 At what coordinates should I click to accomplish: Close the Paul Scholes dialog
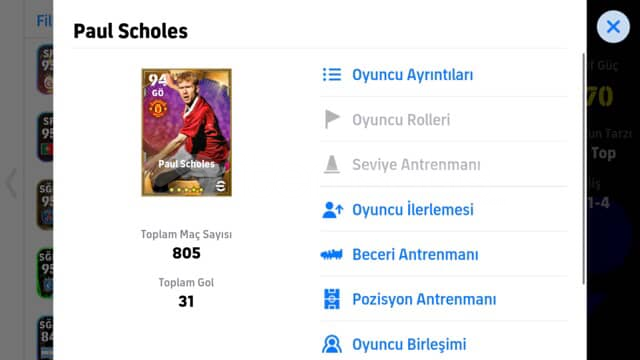[x=613, y=27]
